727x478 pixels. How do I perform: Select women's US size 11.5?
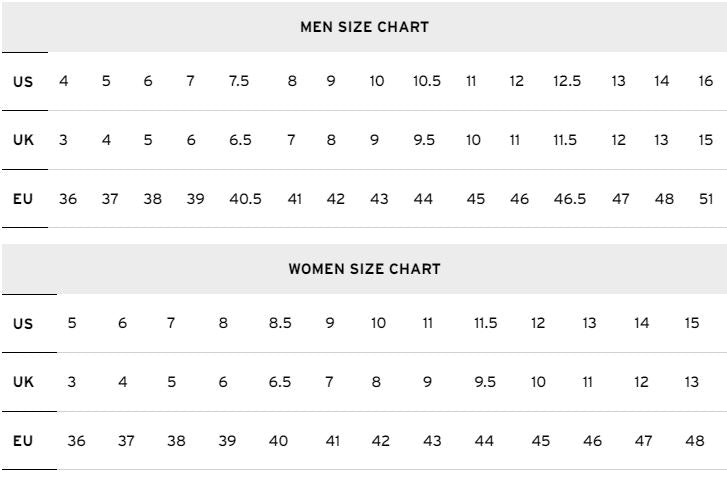coord(486,323)
